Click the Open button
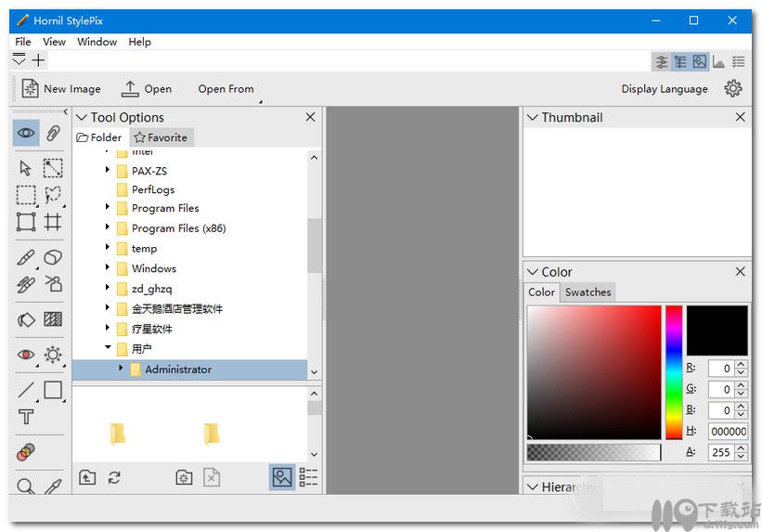 tap(147, 88)
